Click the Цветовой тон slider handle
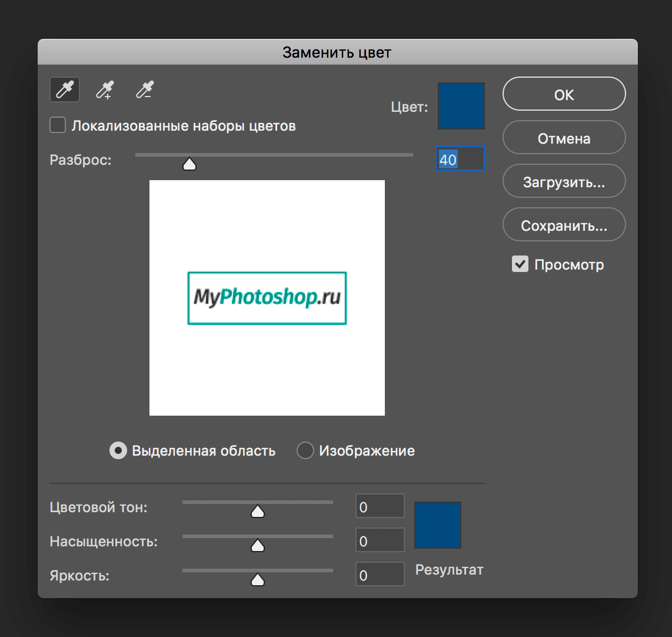 tap(258, 512)
